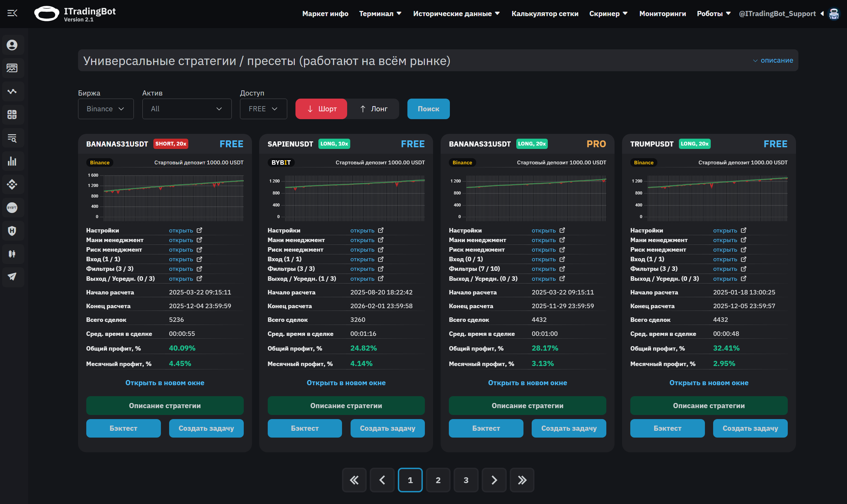Select the Шорт filter toggle
The width and height of the screenshot is (847, 504).
coord(321,109)
